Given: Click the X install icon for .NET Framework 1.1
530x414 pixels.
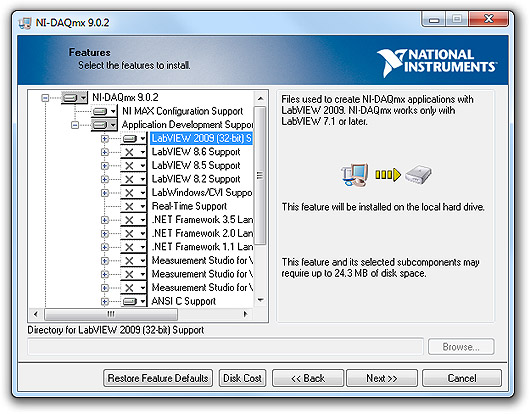Looking at the screenshot, I should [x=129, y=247].
